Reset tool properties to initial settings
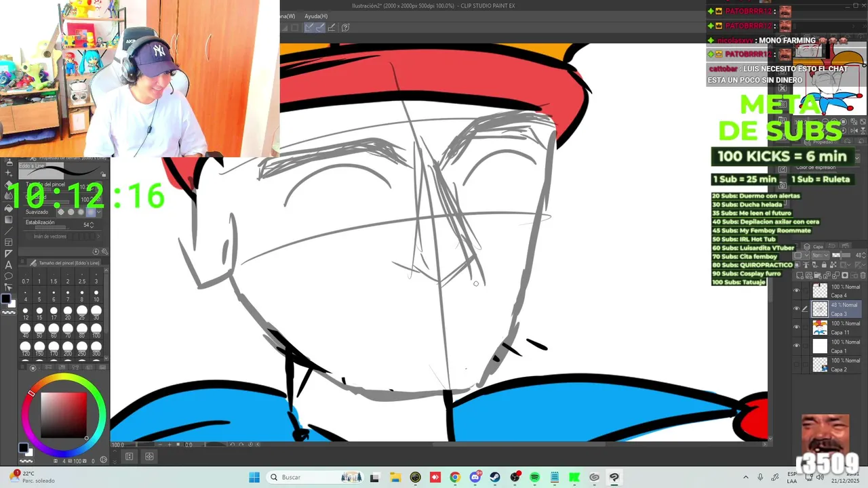Viewport: 868px width, 488px height. [96, 251]
